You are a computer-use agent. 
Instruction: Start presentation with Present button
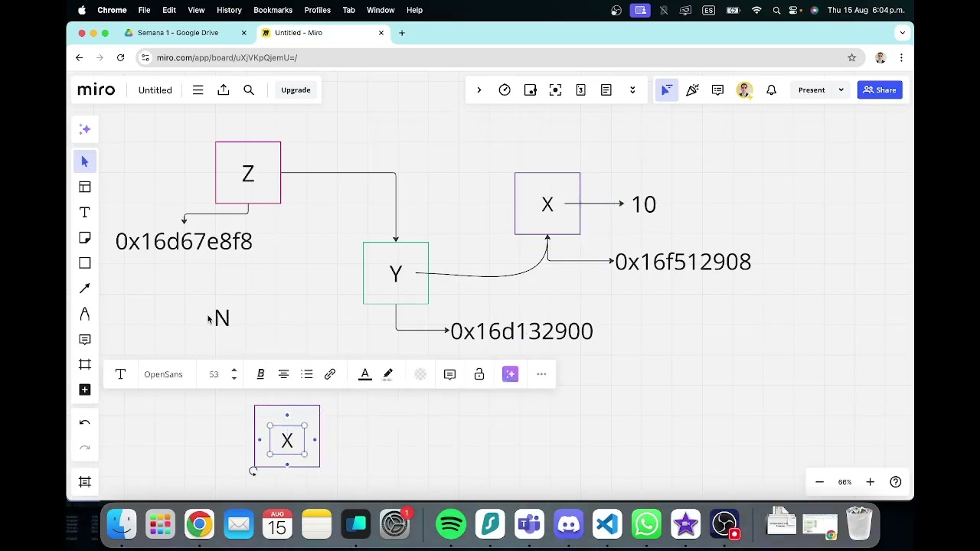(x=812, y=90)
